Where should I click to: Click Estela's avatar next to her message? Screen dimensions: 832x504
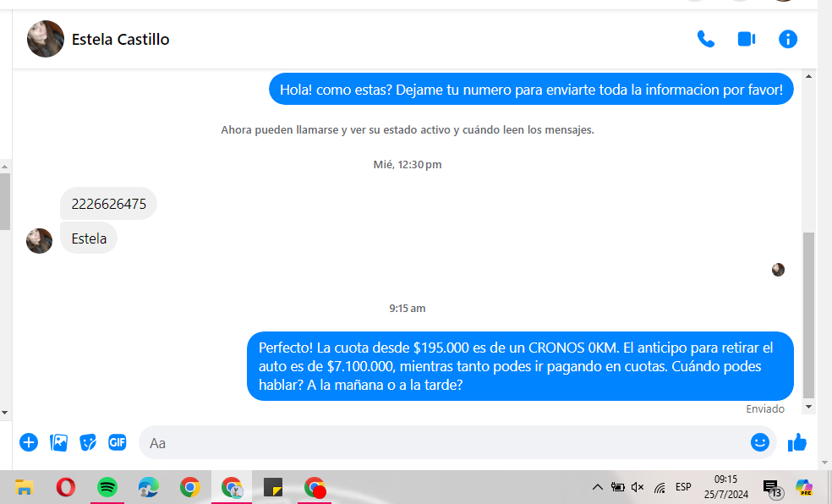click(x=39, y=240)
